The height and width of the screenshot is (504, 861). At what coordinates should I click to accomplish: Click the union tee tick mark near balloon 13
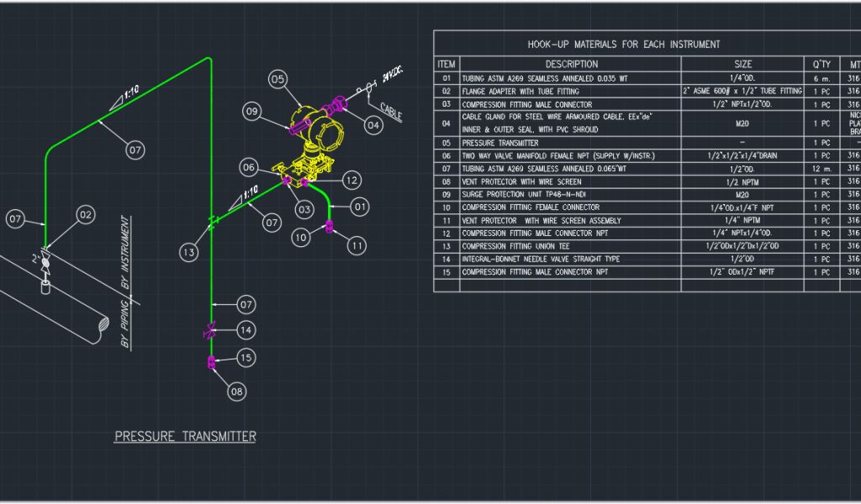tap(211, 222)
